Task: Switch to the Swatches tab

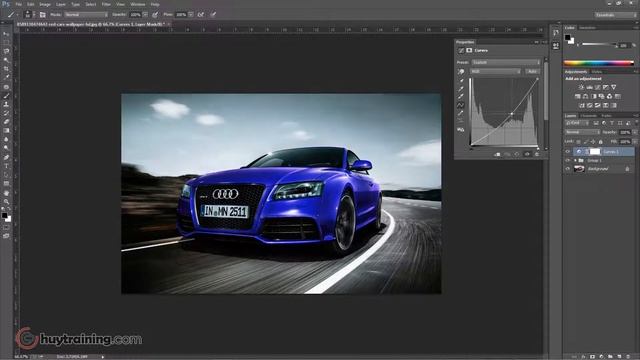Action: (587, 28)
